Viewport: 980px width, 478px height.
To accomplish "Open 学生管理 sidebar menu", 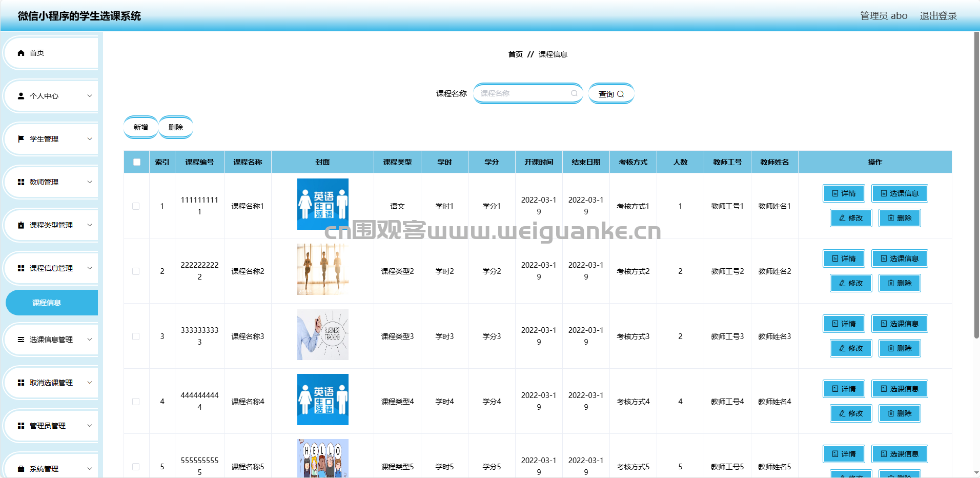I will (51, 139).
